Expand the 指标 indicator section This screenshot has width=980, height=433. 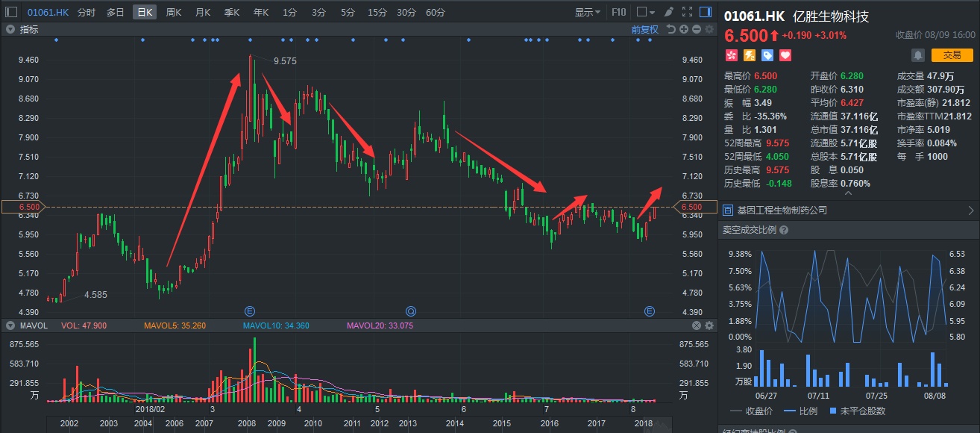click(10, 29)
